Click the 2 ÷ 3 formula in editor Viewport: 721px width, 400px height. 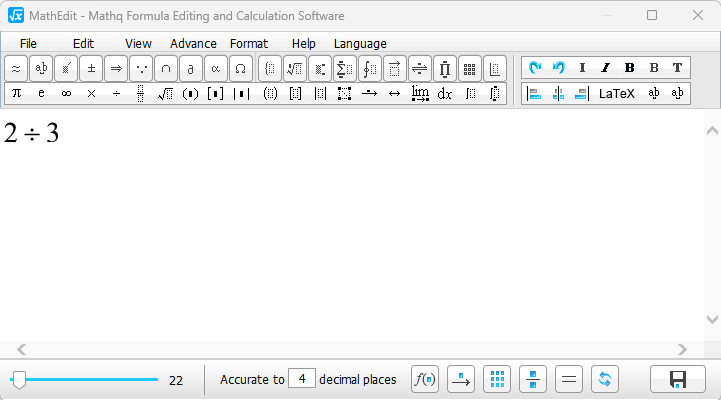tap(31, 133)
